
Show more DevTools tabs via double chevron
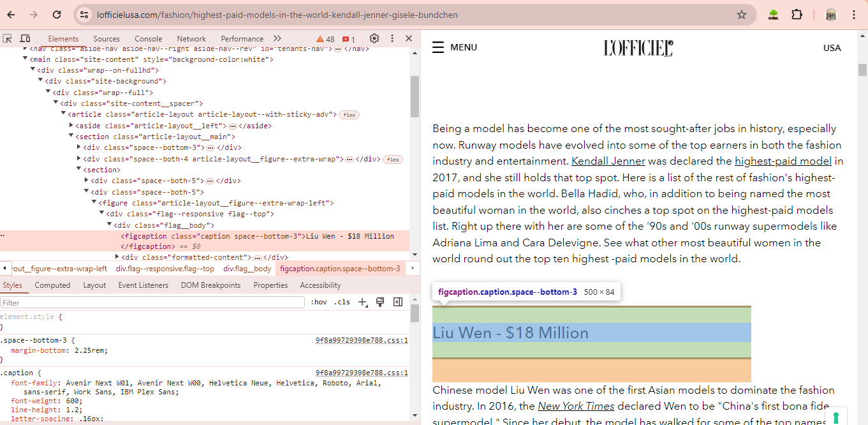277,39
